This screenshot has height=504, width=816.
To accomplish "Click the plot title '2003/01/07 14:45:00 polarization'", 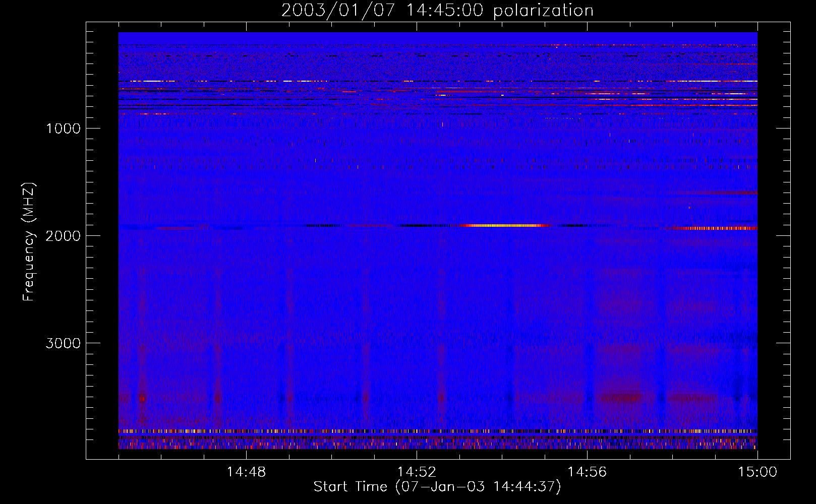I will [x=437, y=10].
